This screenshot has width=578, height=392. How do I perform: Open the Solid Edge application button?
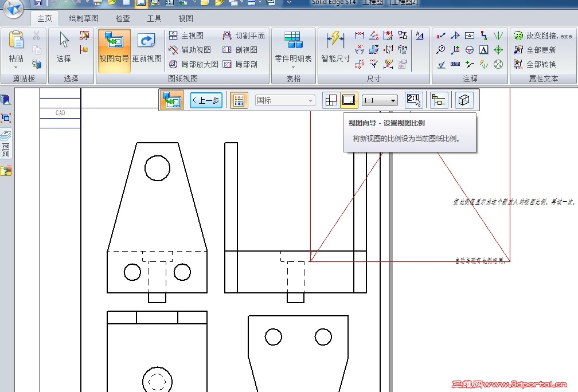click(13, 9)
